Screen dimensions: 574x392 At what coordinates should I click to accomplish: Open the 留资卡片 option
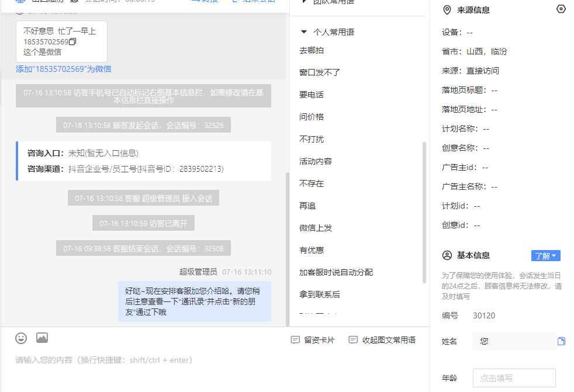pyautogui.click(x=313, y=340)
